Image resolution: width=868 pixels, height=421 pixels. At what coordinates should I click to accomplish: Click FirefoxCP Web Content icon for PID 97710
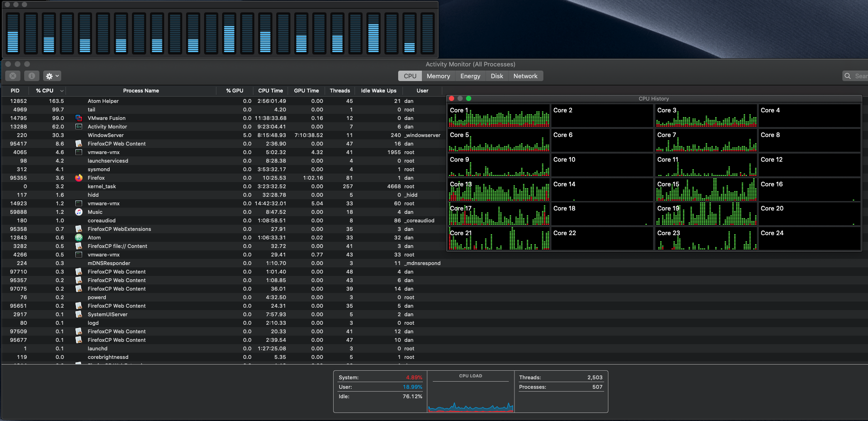coord(79,272)
